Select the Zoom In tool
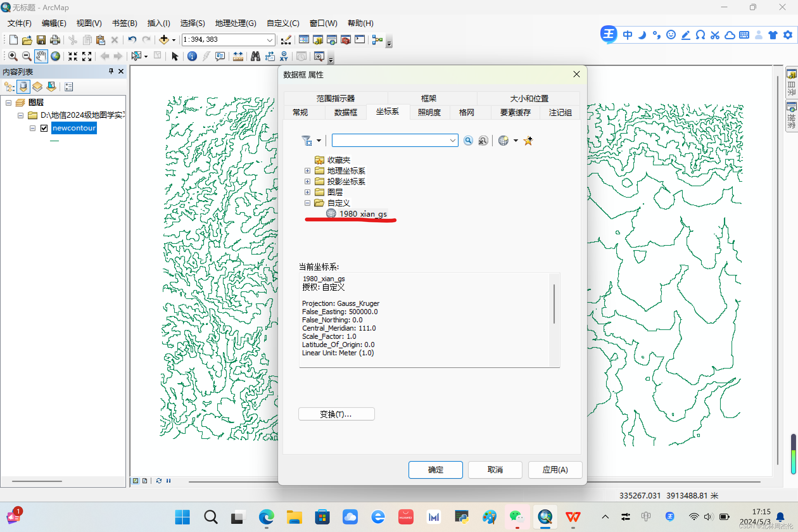 pos(13,56)
